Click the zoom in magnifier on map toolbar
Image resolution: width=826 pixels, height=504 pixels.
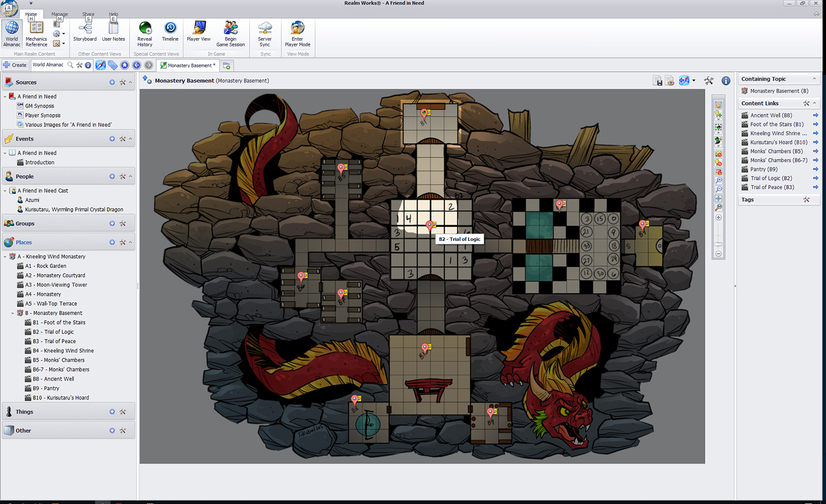point(718,180)
